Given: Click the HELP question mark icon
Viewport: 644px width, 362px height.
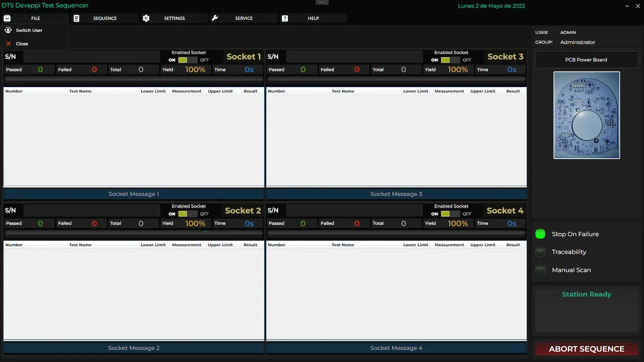Looking at the screenshot, I should 285,18.
